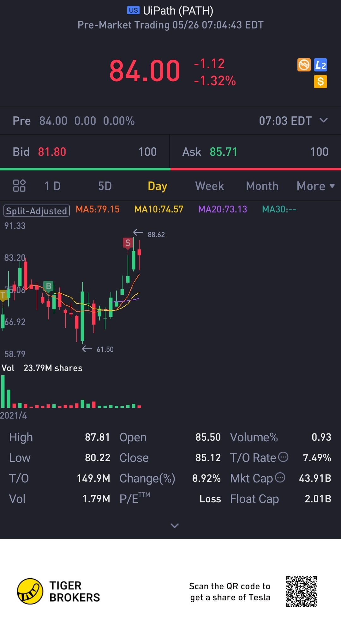Tap the main price 84.00
The width and height of the screenshot is (341, 644).
145,71
